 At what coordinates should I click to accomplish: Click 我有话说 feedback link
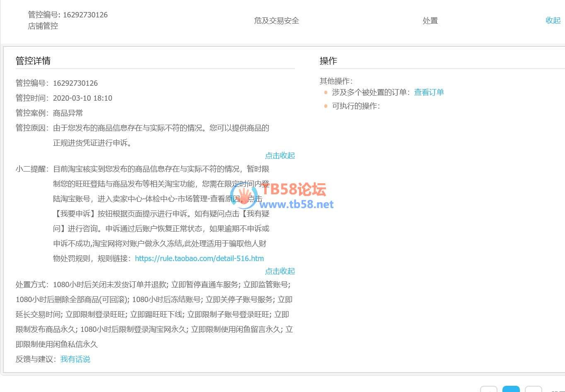point(75,359)
